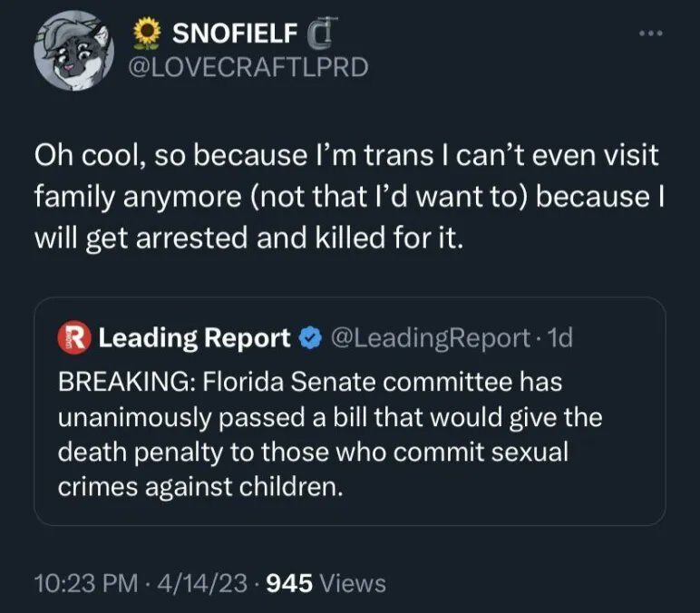The width and height of the screenshot is (700, 613).
Task: Click the Leading Report account name
Action: (193, 338)
